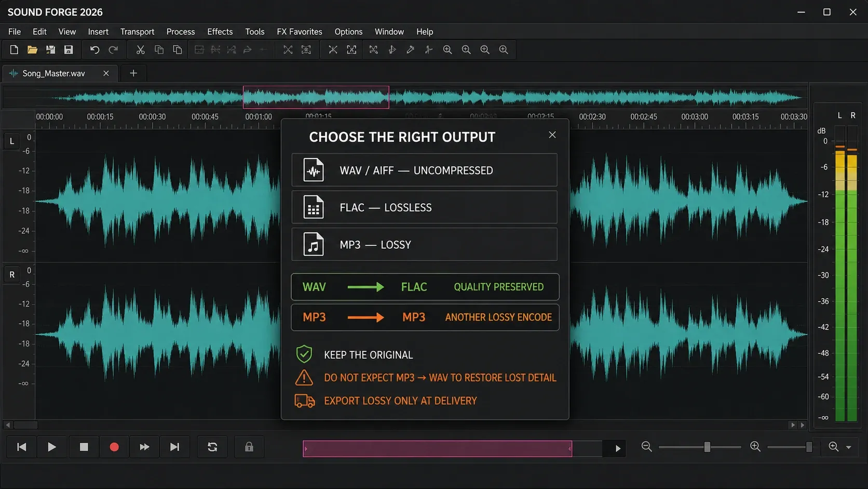Start playback with the Play button
This screenshot has height=489, width=868.
click(52, 447)
